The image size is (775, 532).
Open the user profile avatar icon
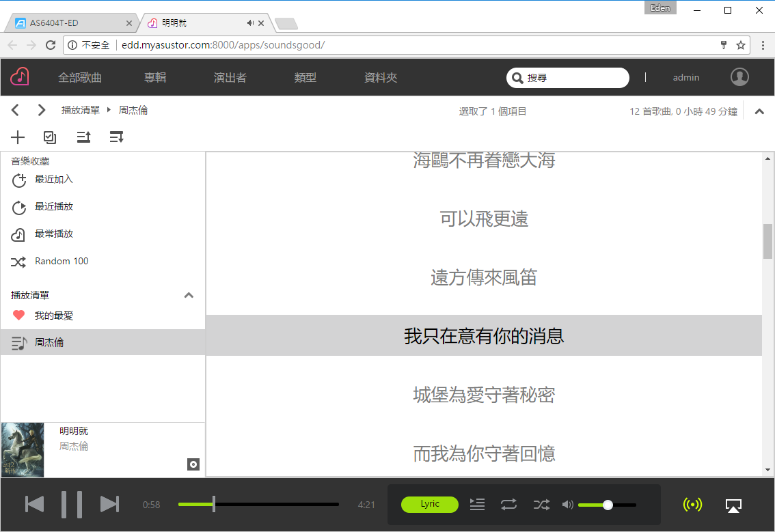[x=739, y=76]
